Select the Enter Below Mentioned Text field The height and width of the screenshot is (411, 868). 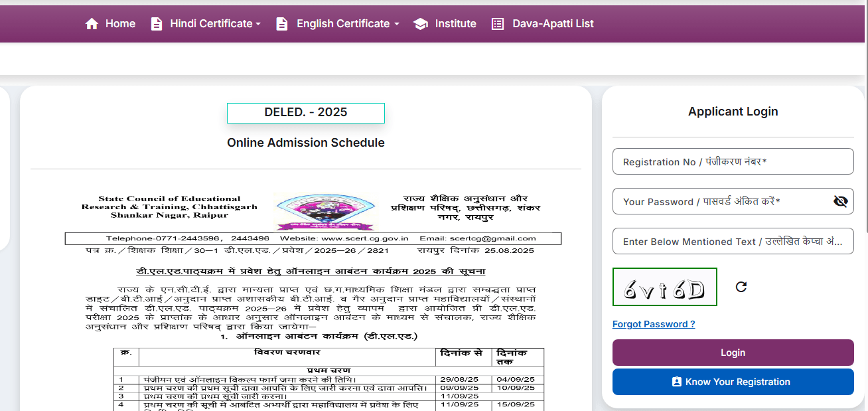pos(733,242)
